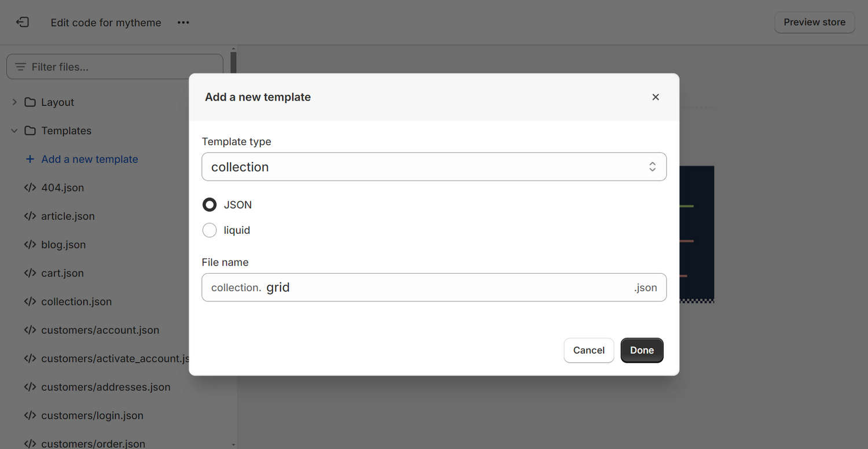
Task: Click the Add a new template link
Action: click(x=90, y=159)
